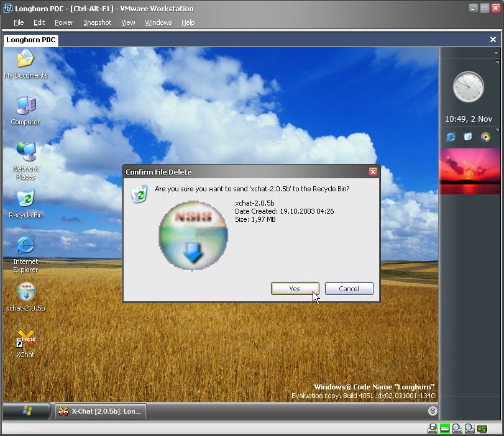This screenshot has width=504, height=436.
Task: Expand the taskbar chevron near the sidebar
Action: 432,411
